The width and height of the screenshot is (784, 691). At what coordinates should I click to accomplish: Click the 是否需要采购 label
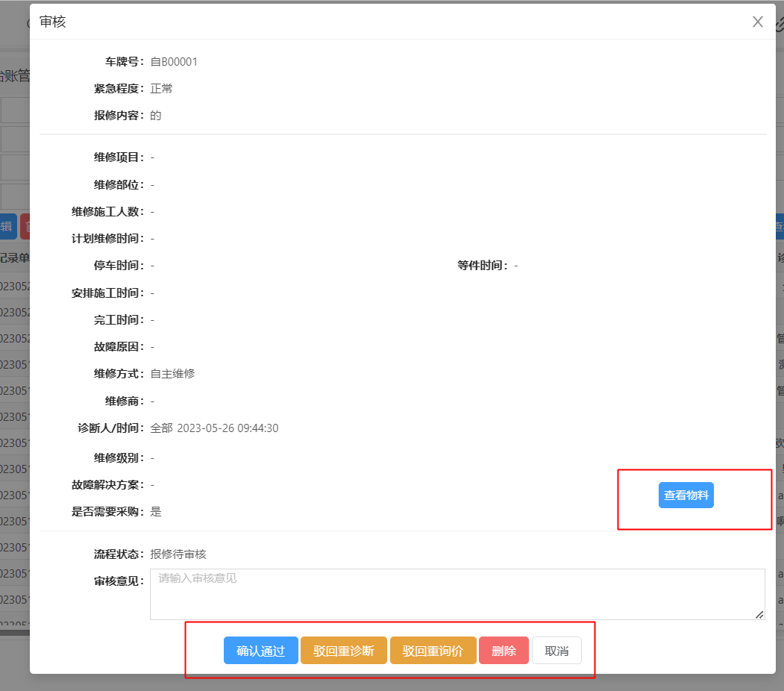point(108,512)
